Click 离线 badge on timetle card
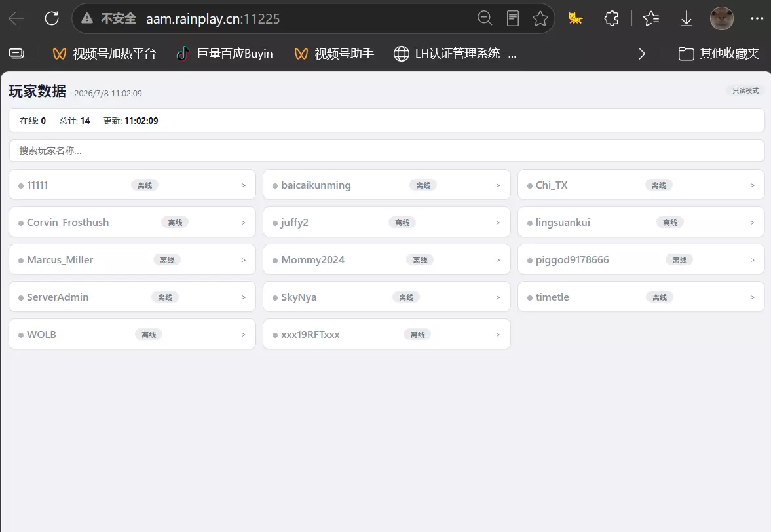This screenshot has height=532, width=771. coord(660,297)
